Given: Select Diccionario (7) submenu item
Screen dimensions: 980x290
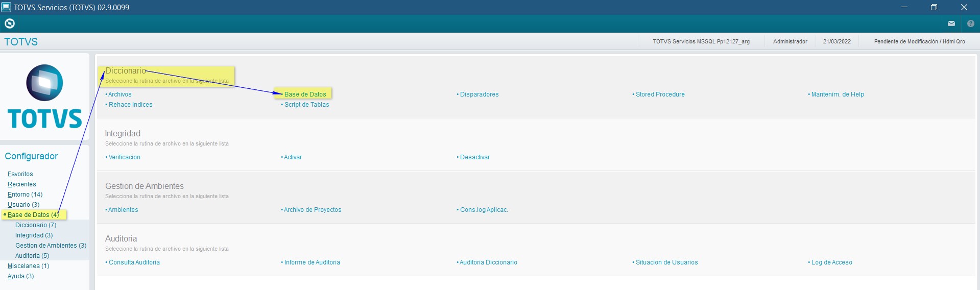Looking at the screenshot, I should pyautogui.click(x=36, y=225).
